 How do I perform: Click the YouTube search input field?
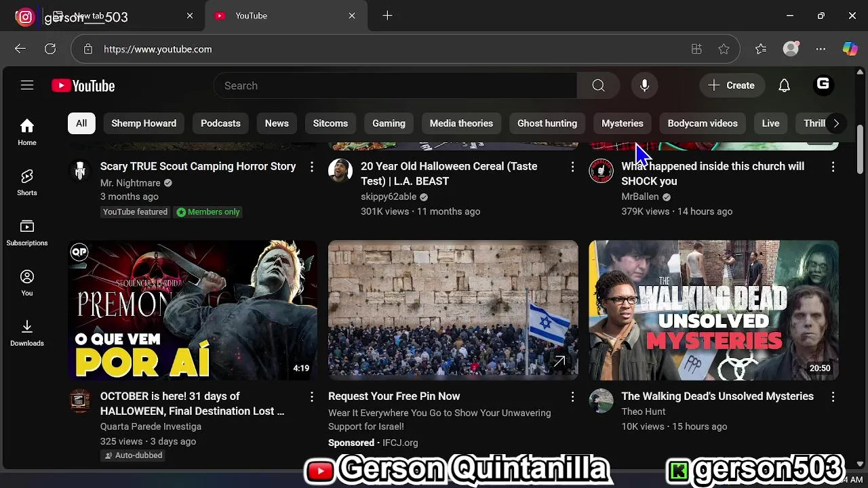[x=397, y=85]
